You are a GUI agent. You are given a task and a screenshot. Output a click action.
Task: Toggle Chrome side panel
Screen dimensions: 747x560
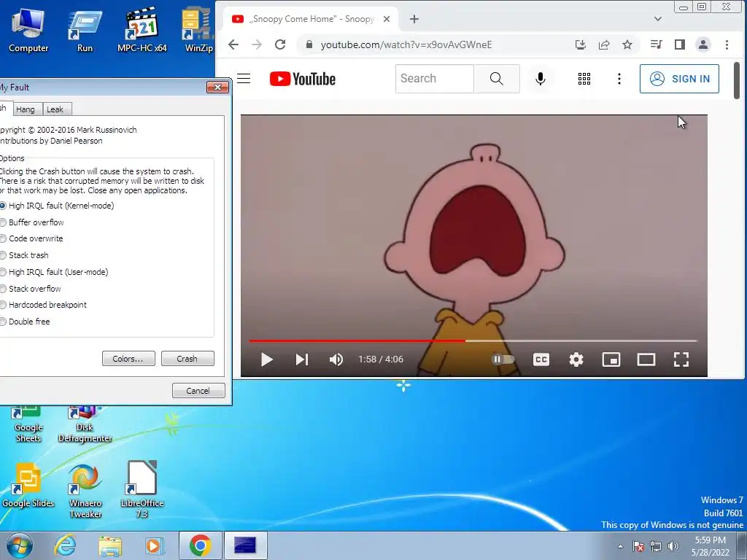click(680, 44)
